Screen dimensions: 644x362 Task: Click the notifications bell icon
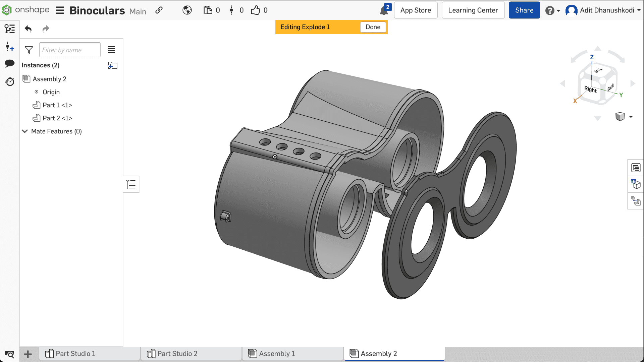coord(384,11)
